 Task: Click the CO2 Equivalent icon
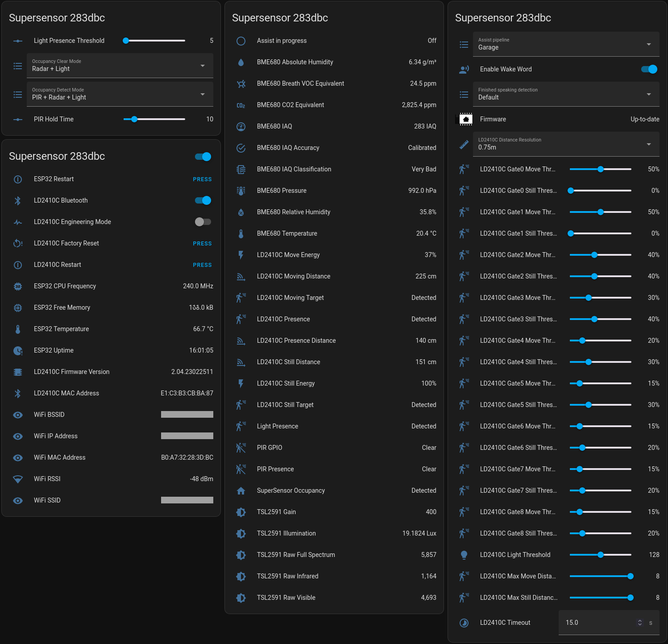point(241,105)
